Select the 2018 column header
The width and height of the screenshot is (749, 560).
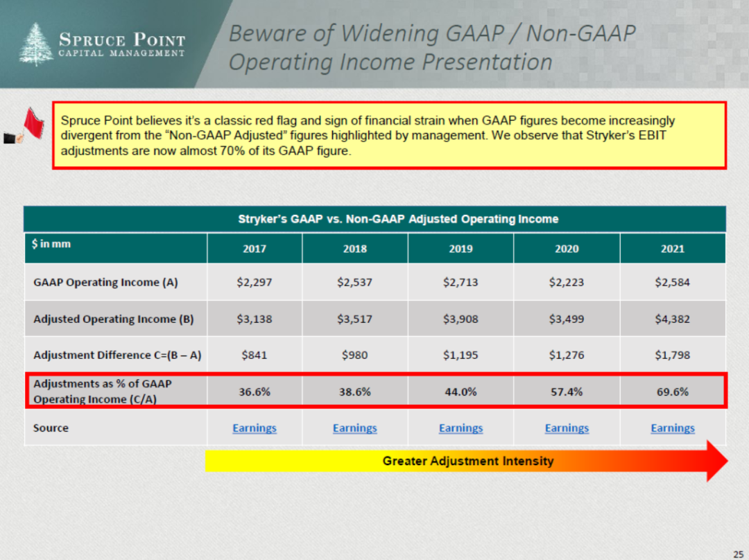coord(355,248)
